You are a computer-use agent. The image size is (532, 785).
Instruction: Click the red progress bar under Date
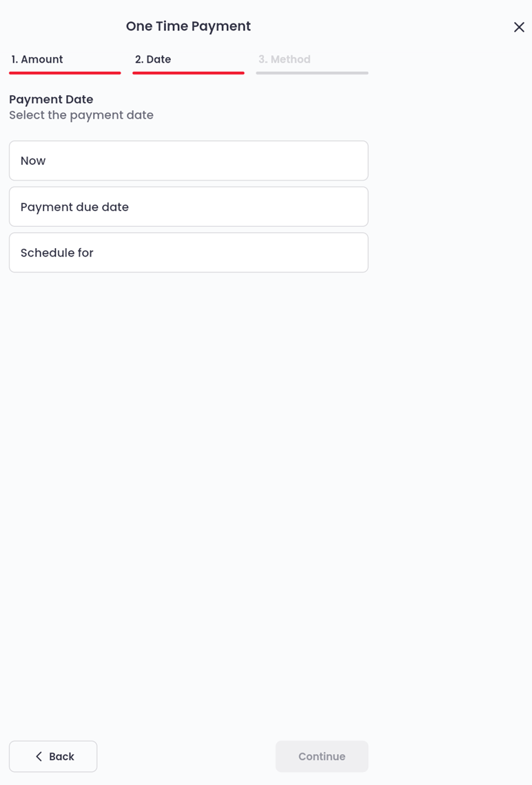coord(188,73)
